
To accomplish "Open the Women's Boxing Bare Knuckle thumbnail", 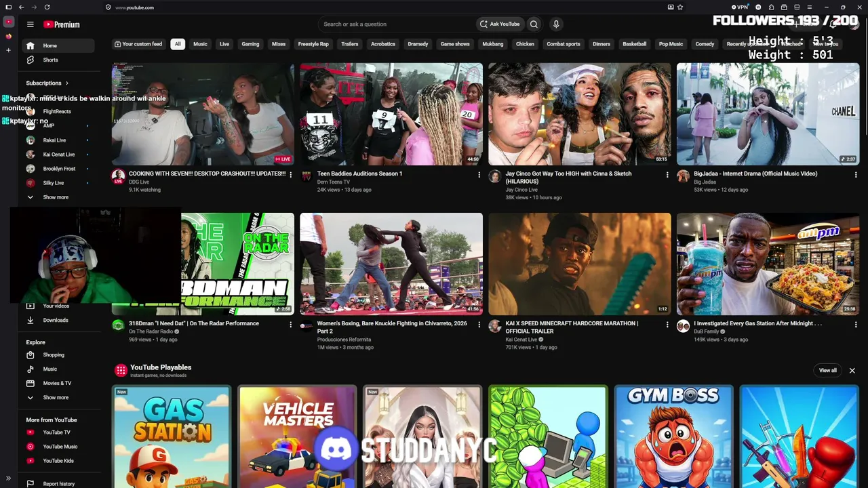I will click(391, 264).
